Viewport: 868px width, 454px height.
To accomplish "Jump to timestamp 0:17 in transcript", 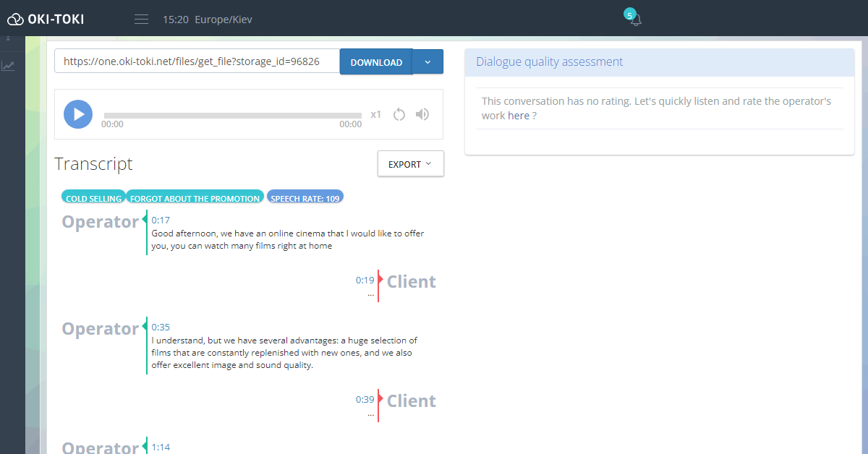I will (x=161, y=220).
